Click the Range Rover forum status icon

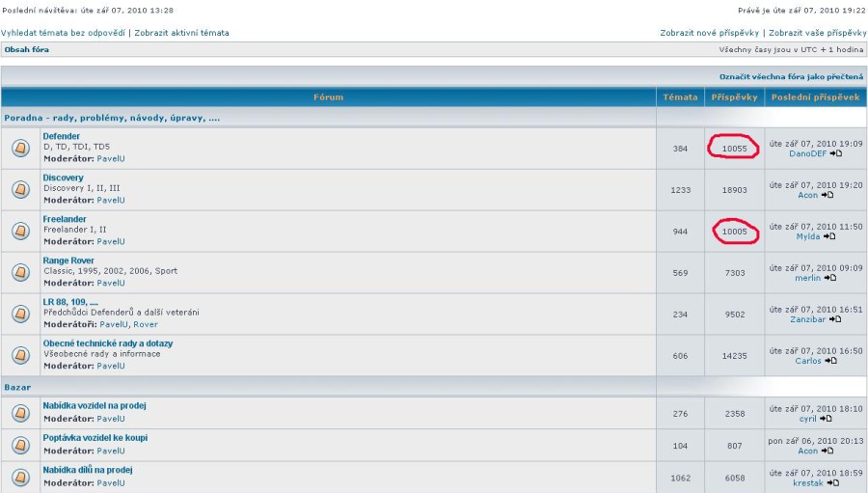[19, 272]
